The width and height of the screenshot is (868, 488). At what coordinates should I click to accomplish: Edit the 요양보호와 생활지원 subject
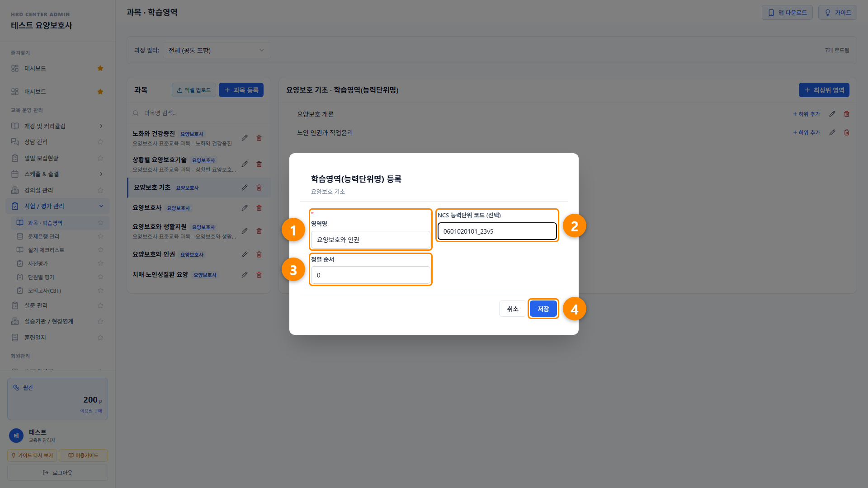click(x=245, y=231)
